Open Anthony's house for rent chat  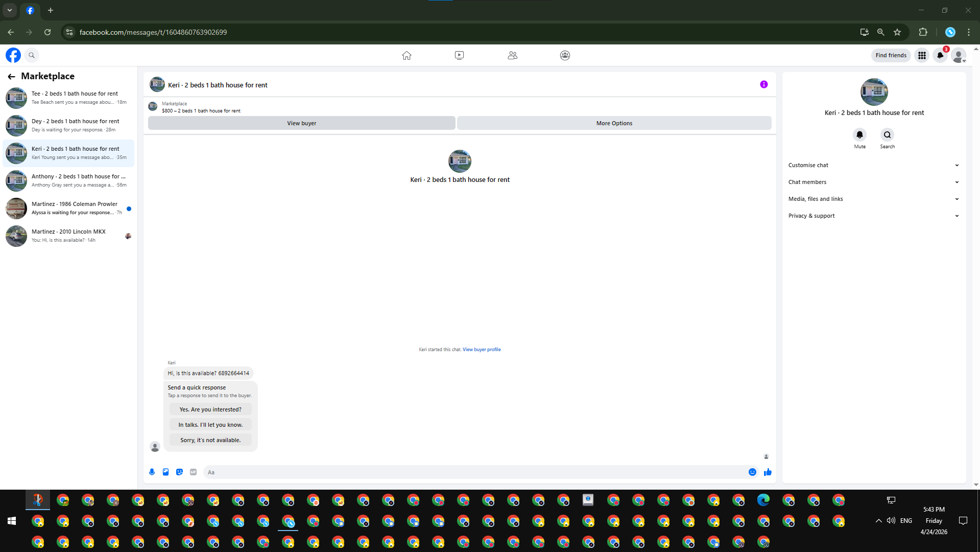tap(68, 180)
